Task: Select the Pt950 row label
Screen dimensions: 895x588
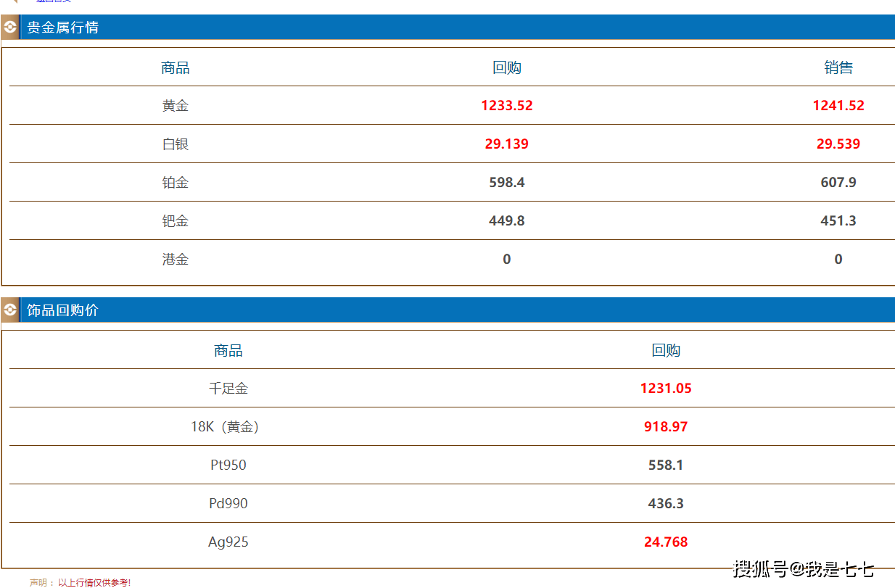Action: click(x=228, y=465)
